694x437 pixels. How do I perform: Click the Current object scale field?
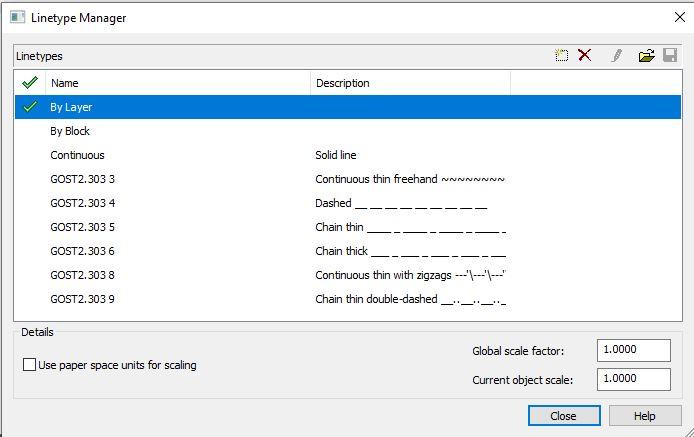pos(633,379)
